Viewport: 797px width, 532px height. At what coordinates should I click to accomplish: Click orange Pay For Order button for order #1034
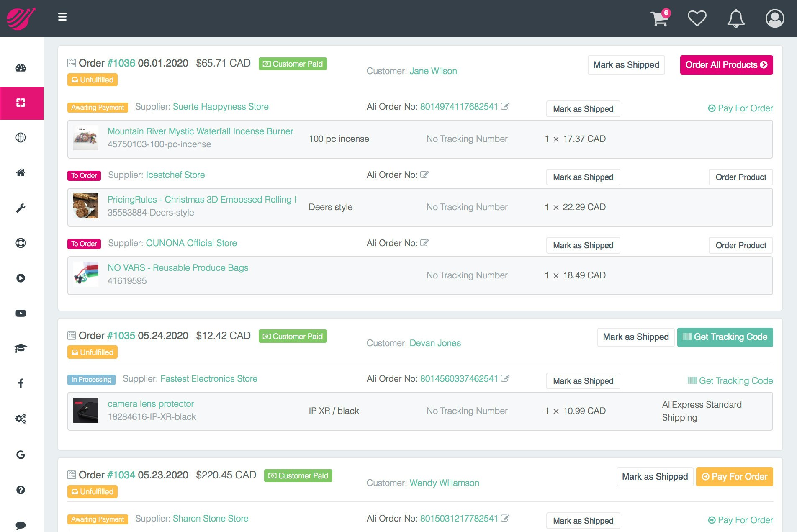point(735,477)
